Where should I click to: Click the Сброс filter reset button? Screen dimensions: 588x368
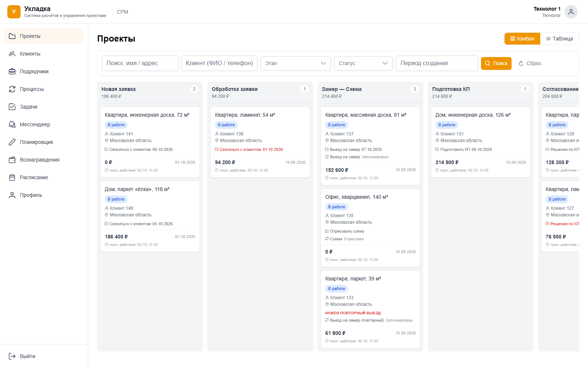click(530, 63)
